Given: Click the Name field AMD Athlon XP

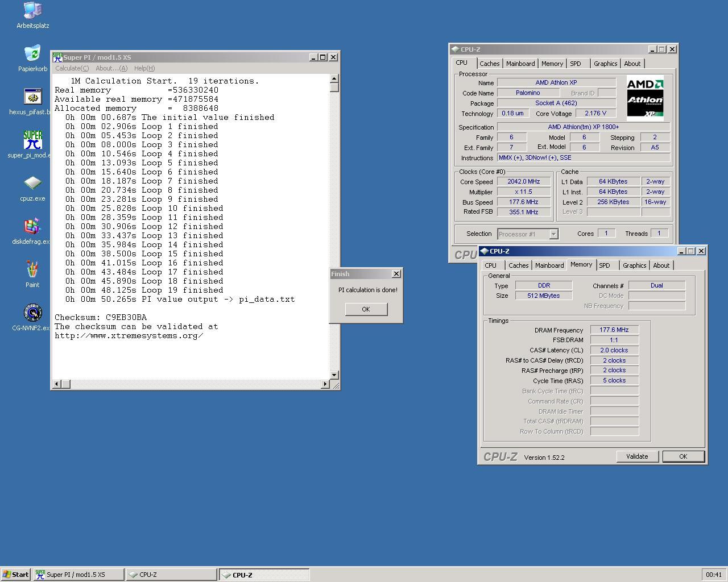Looking at the screenshot, I should click(556, 82).
